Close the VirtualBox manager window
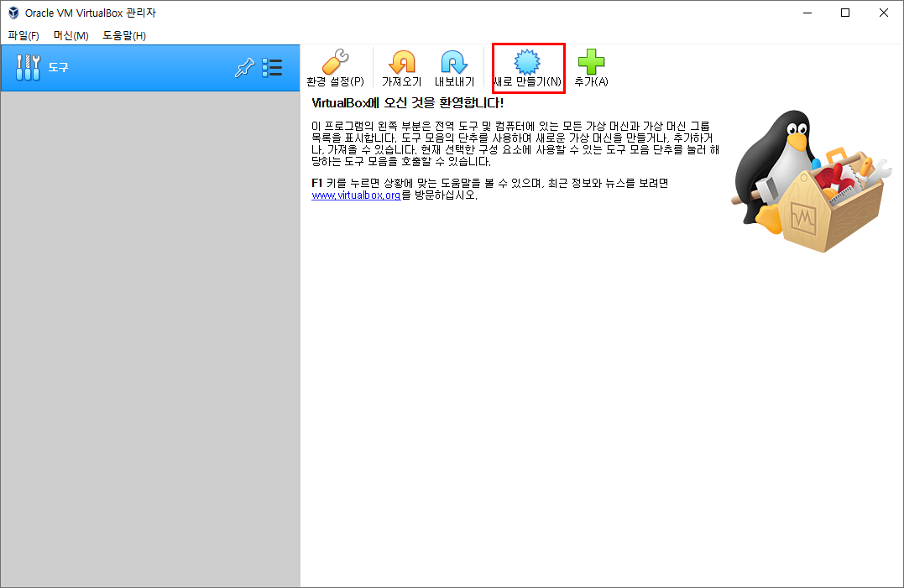The width and height of the screenshot is (904, 588). pos(883,13)
